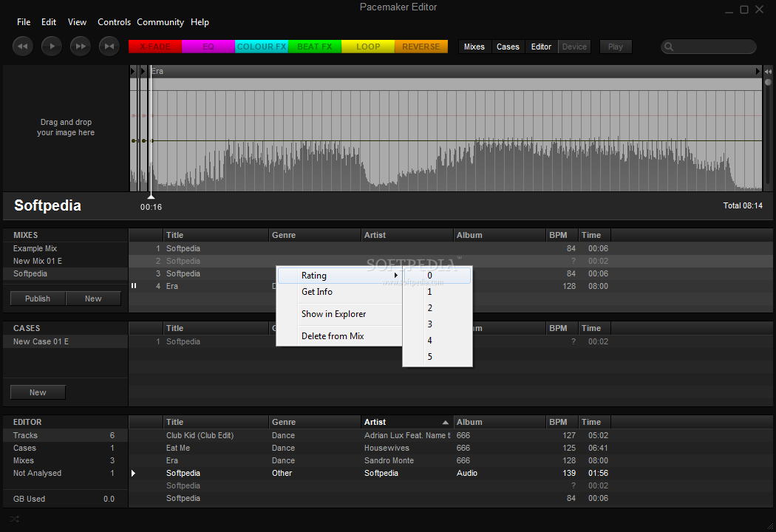The width and height of the screenshot is (776, 532).
Task: Select Not Analysed in Editor list
Action: coord(65,473)
